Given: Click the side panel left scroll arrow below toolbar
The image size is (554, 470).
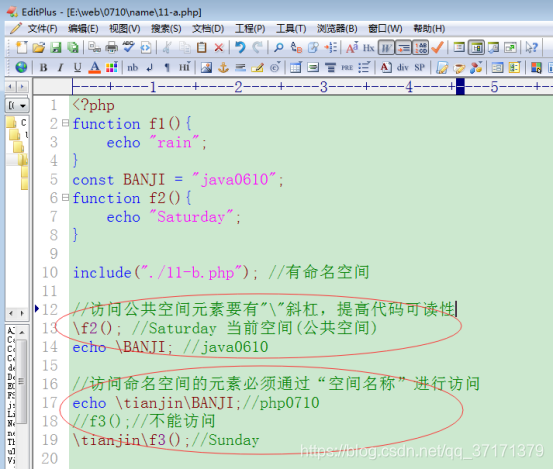Looking at the screenshot, I should (x=10, y=86).
